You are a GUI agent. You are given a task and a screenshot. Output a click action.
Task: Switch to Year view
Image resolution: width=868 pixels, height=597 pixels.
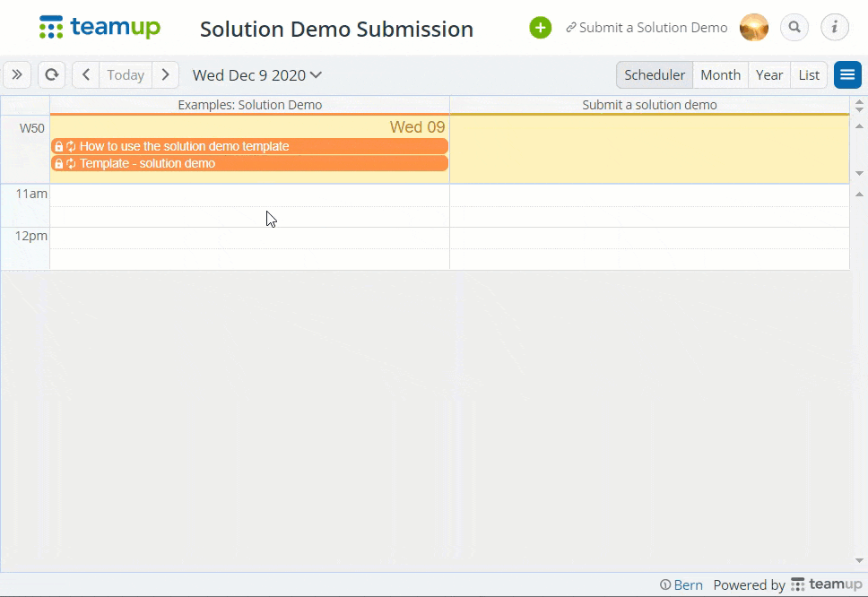click(768, 74)
